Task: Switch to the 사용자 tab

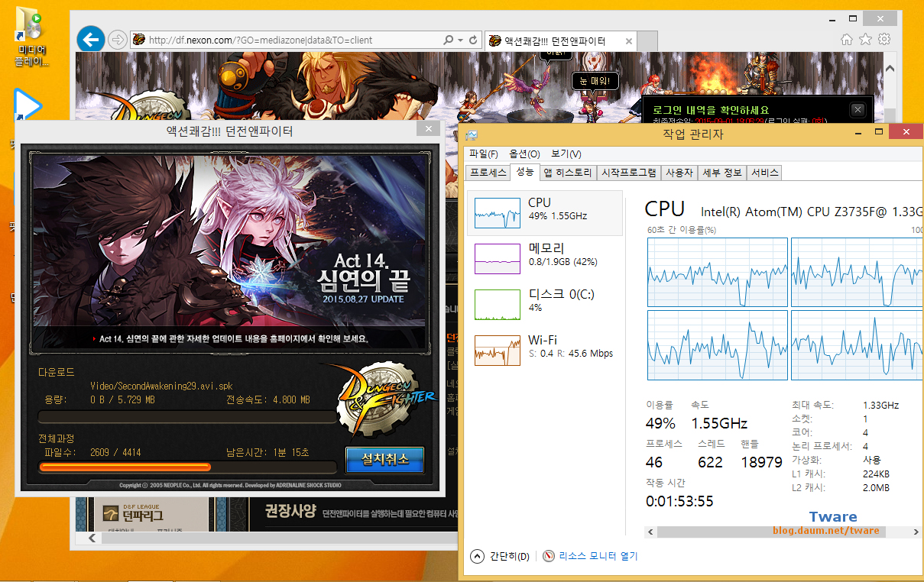Action: 679,173
